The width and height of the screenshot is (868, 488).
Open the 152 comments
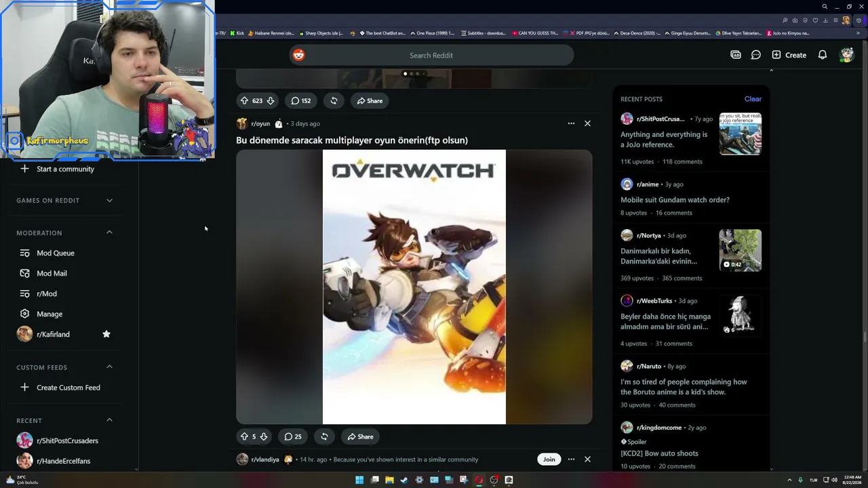[301, 101]
